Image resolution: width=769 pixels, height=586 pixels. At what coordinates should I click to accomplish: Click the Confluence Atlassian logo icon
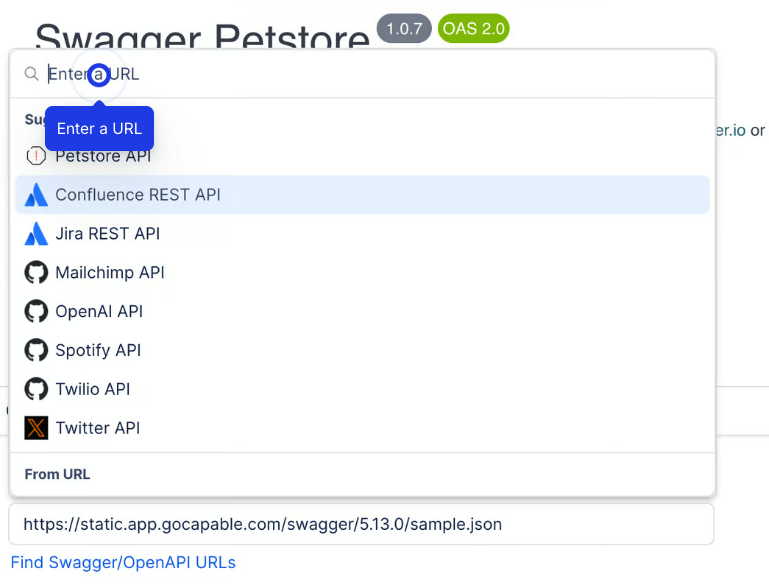[x=36, y=195]
